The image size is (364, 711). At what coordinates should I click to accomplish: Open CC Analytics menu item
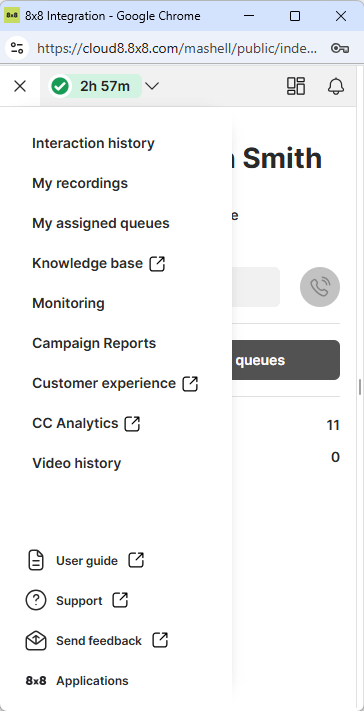(x=75, y=423)
